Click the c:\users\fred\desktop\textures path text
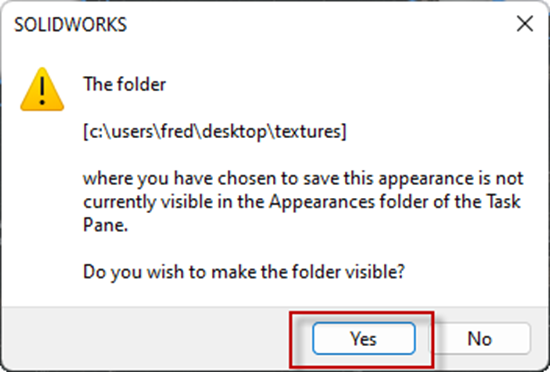This screenshot has width=550, height=372. tap(215, 132)
